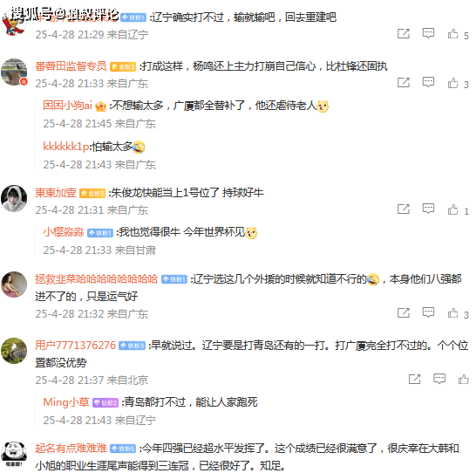Like the 拯救韭菜哈哈 comment

click(452, 313)
